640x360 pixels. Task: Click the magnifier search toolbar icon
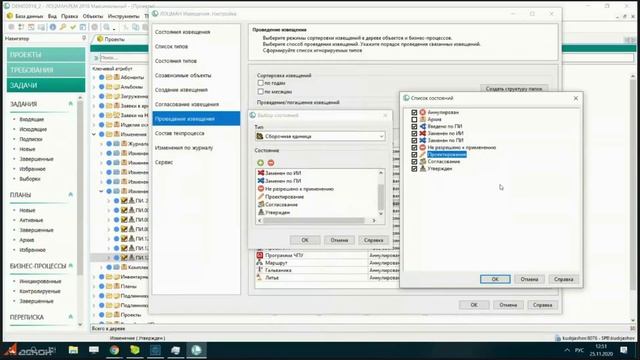(x=106, y=27)
